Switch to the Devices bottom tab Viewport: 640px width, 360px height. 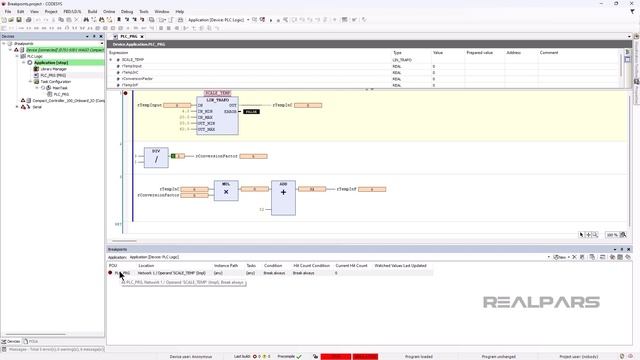click(x=11, y=341)
